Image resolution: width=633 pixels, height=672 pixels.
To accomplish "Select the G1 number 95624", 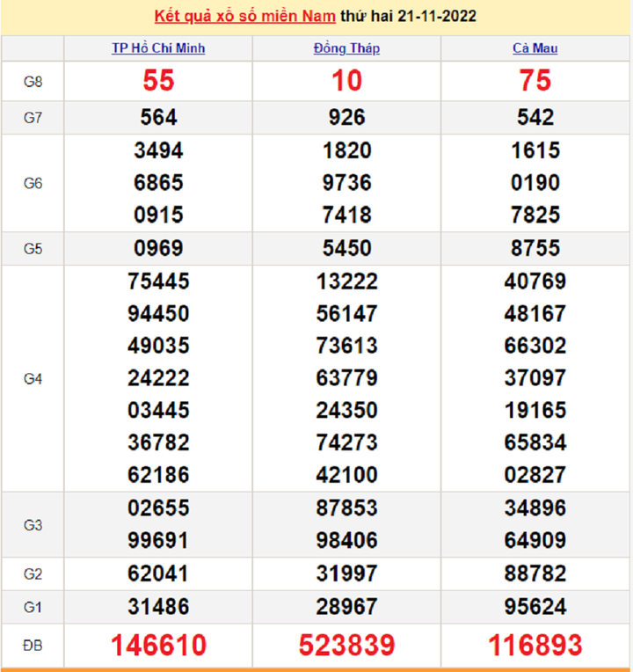I will click(x=535, y=607).
